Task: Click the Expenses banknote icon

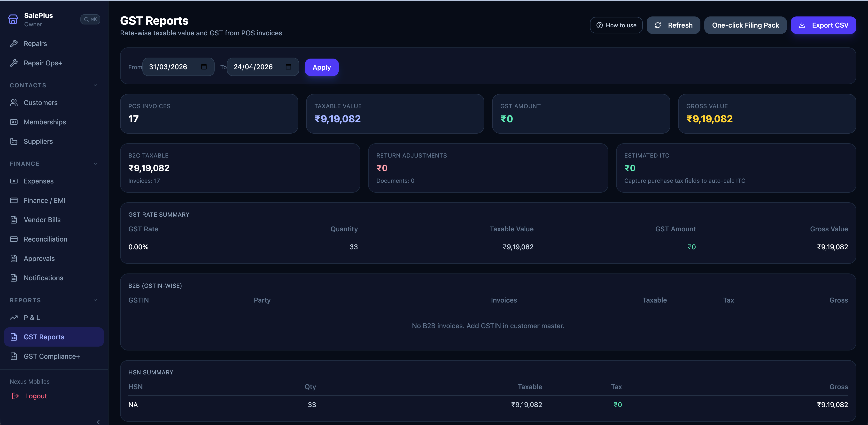Action: [14, 181]
